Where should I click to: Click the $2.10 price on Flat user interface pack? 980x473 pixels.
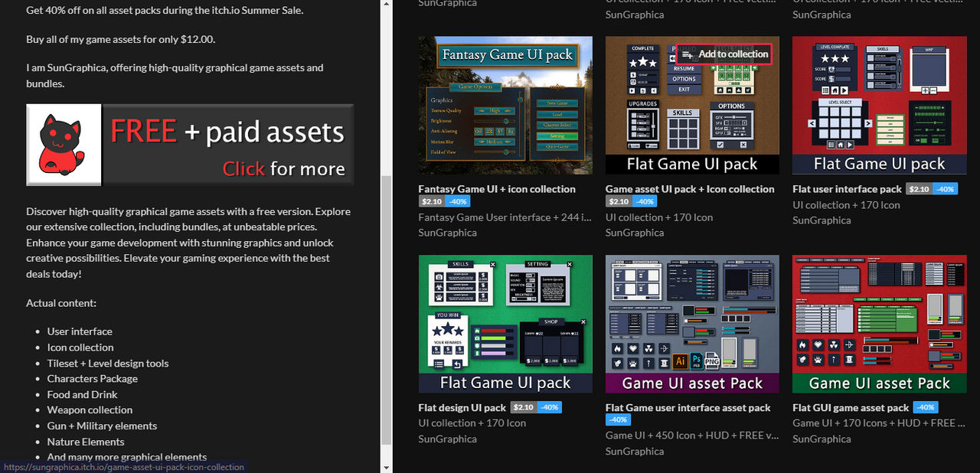pos(919,189)
